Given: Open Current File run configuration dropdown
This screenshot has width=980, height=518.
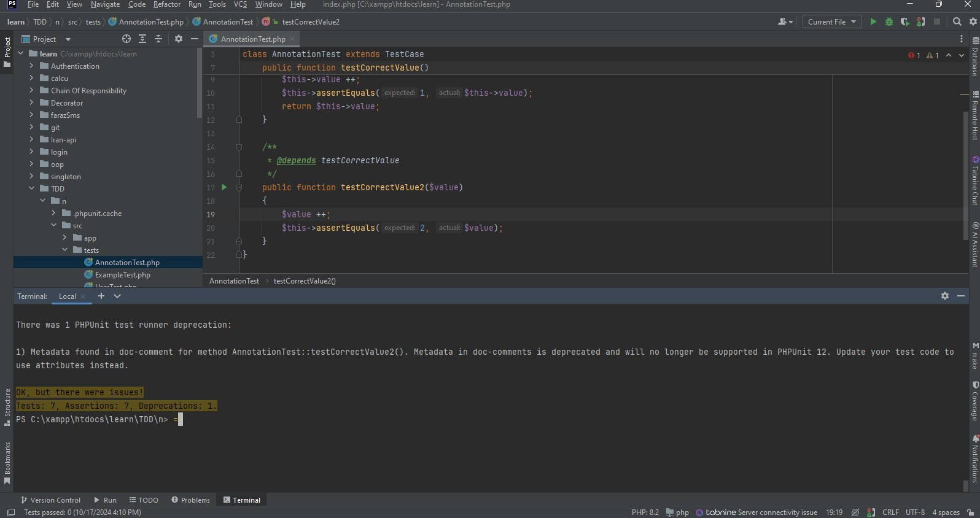Looking at the screenshot, I should click(831, 21).
